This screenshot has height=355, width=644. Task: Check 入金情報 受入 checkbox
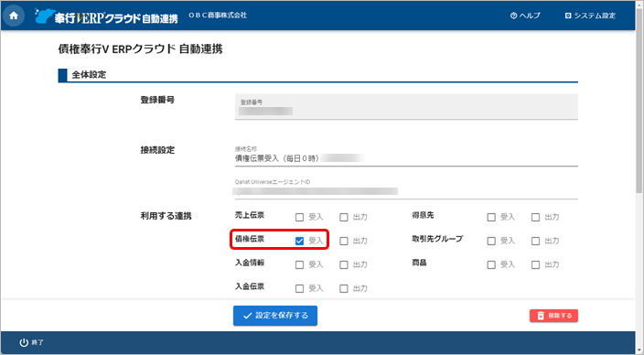pos(299,264)
